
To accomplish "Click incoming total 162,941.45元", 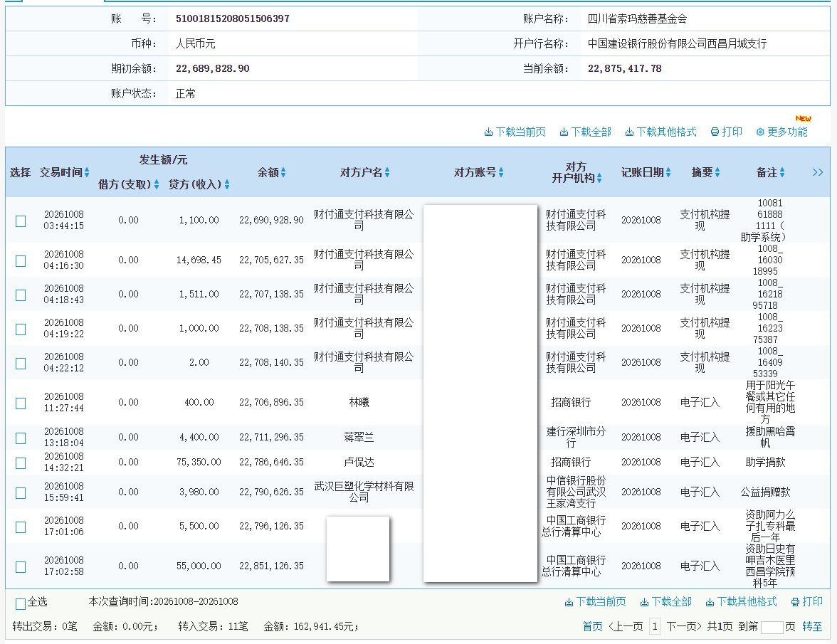I will point(324,626).
